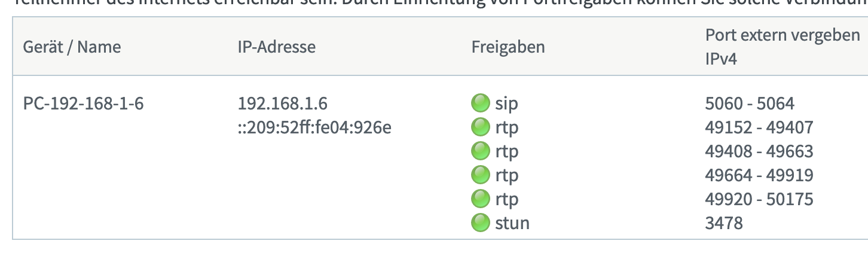Image resolution: width=868 pixels, height=268 pixels.
Task: Click port range 5060 - 5064
Action: click(750, 103)
